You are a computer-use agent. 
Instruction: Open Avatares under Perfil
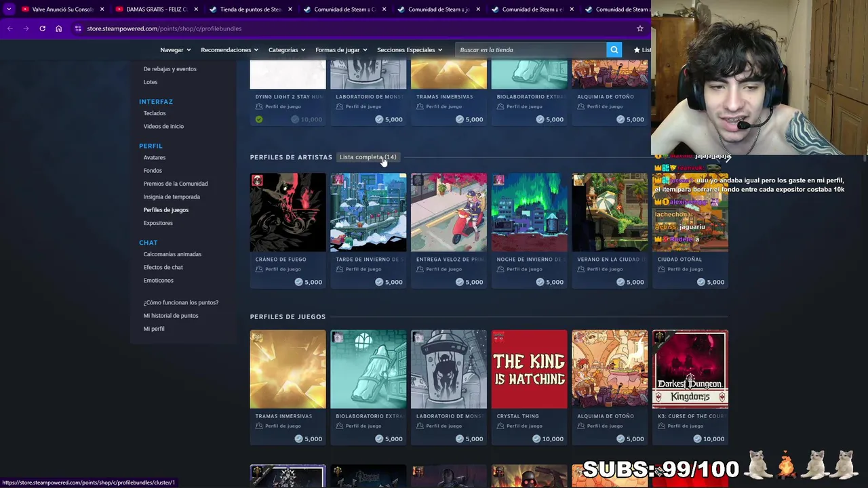(x=154, y=157)
